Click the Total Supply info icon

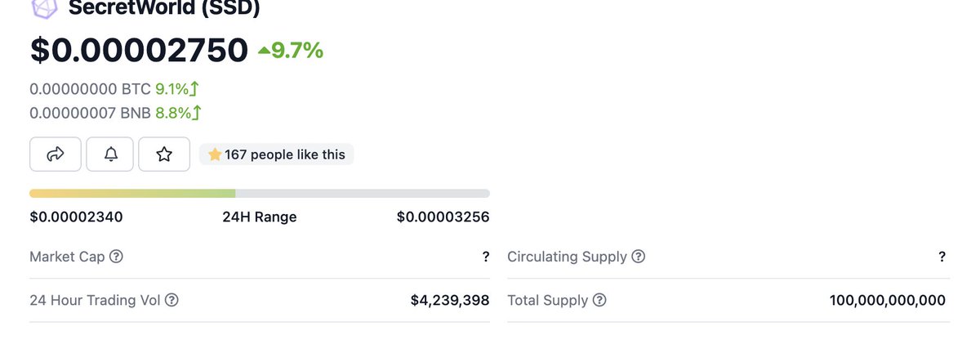[599, 301]
